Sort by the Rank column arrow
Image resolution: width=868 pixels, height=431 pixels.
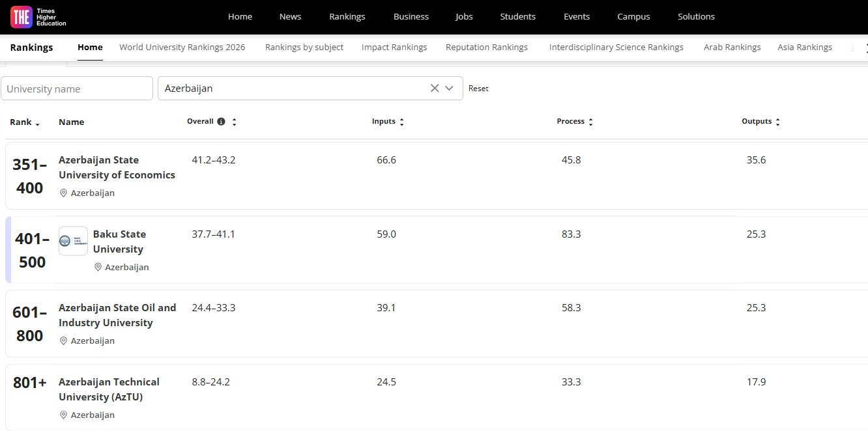coord(37,123)
